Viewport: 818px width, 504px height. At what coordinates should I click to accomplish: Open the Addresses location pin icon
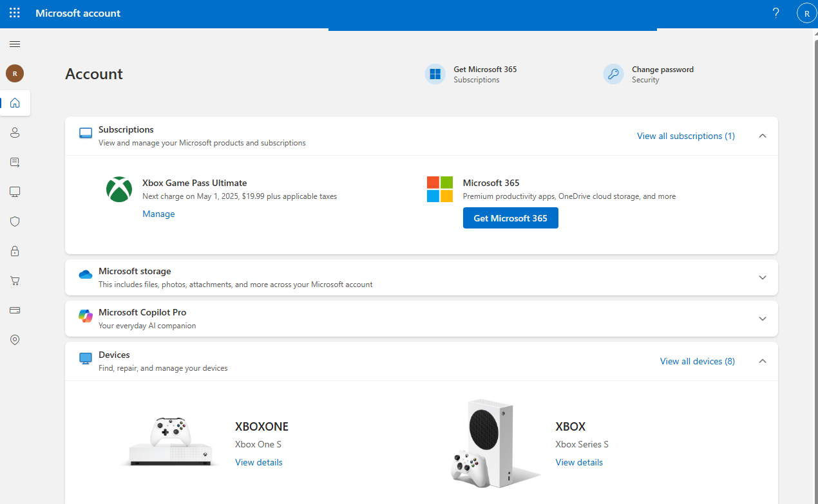[x=15, y=340]
